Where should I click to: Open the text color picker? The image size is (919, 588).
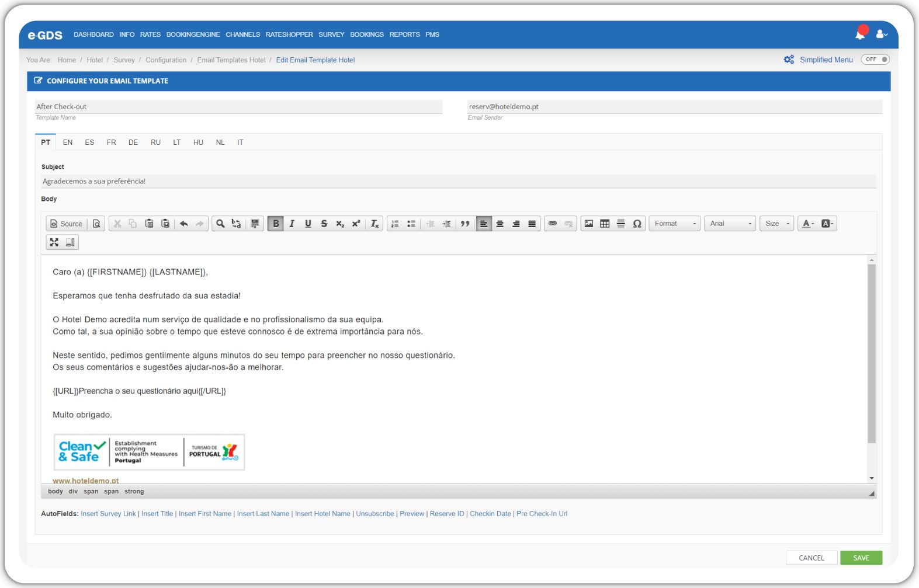point(808,224)
